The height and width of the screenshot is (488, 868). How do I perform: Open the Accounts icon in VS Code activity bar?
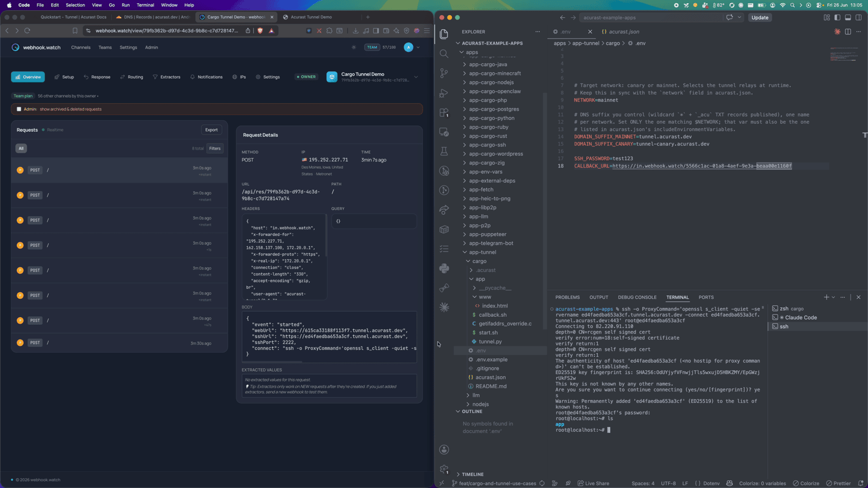coord(444,450)
